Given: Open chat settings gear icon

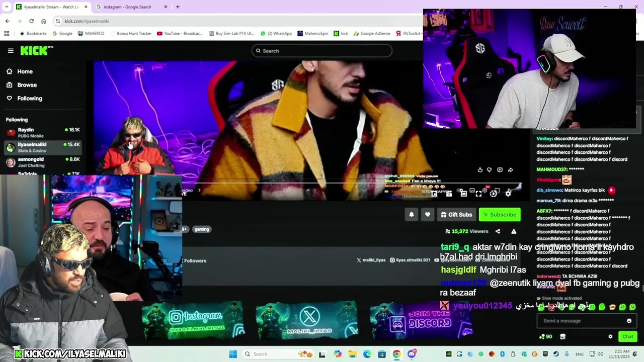Looking at the screenshot, I should pyautogui.click(x=610, y=337).
